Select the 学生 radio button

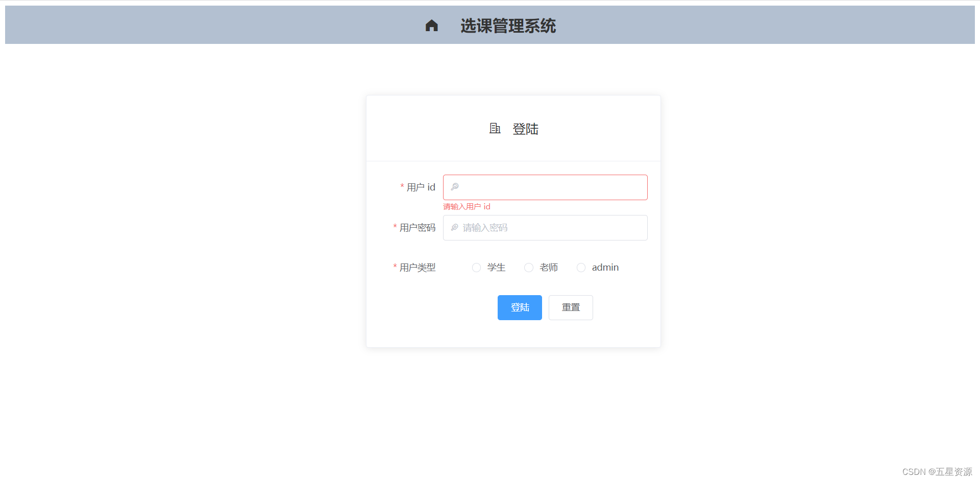[476, 268]
